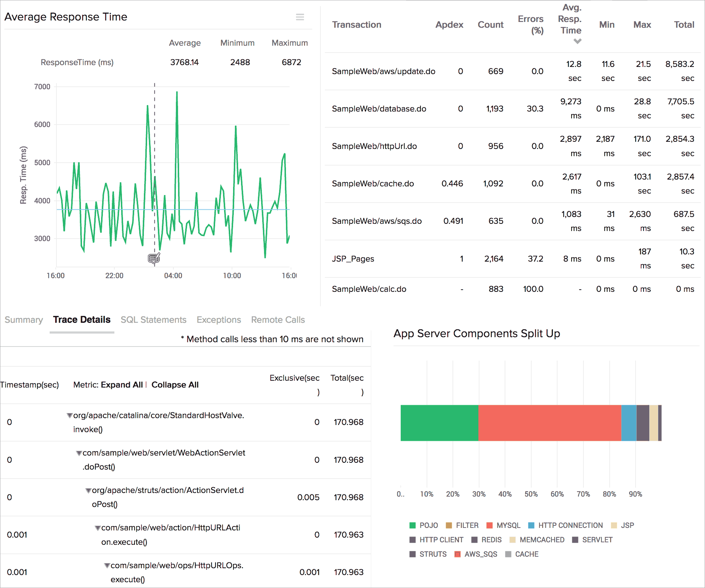The height and width of the screenshot is (588, 705).
Task: Click Avg. Resp. Time sort arrow
Action: [577, 41]
